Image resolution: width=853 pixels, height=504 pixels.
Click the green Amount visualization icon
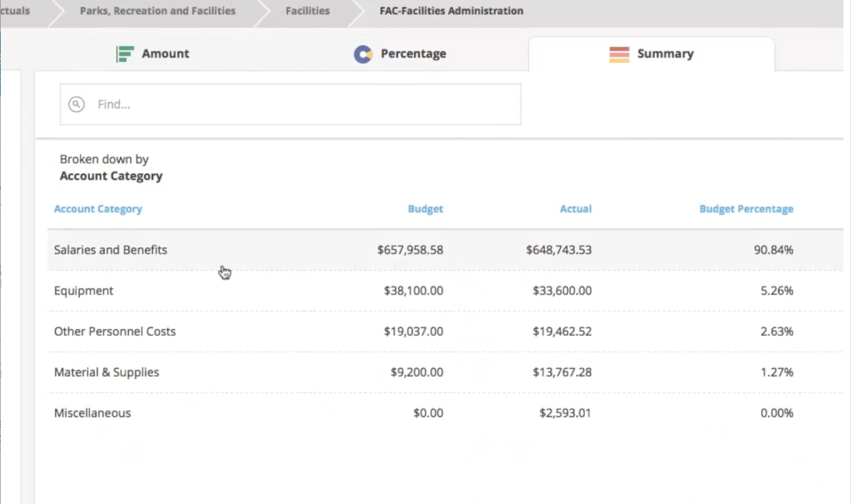pos(125,54)
